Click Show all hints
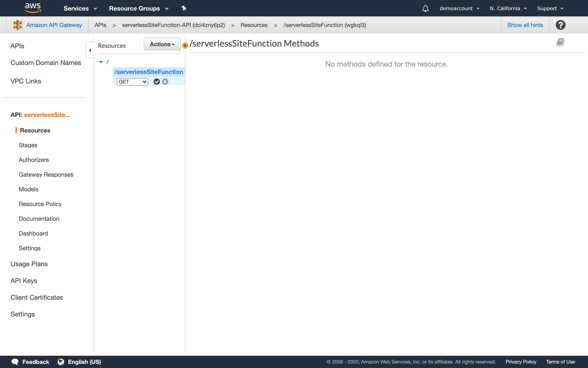This screenshot has height=368, width=588. (525, 25)
